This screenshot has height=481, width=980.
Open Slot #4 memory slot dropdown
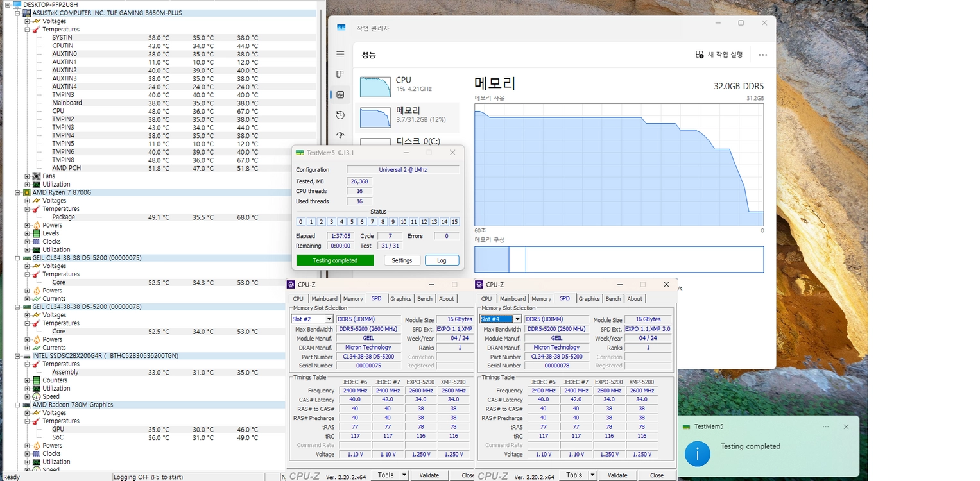pos(517,319)
